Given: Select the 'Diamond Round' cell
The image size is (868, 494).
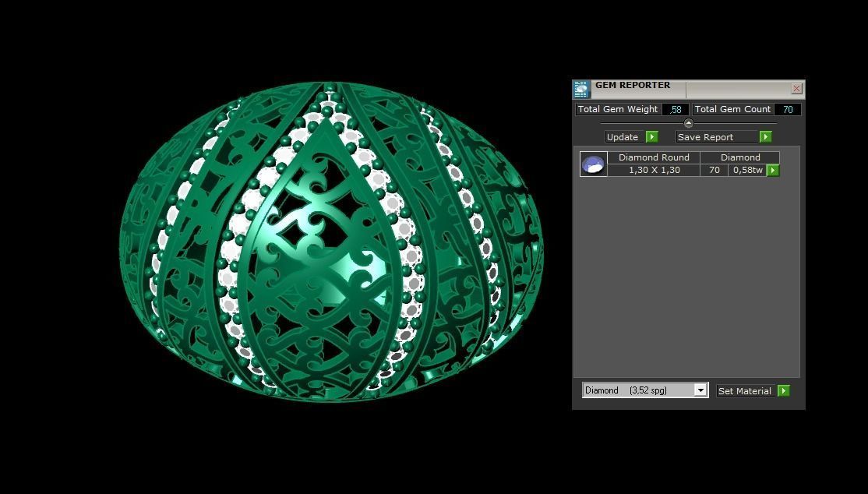Looking at the screenshot, I should (654, 157).
